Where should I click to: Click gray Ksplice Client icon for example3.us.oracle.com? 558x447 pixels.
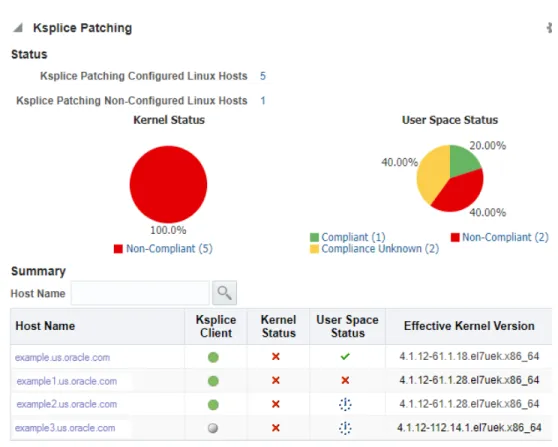pyautogui.click(x=213, y=428)
